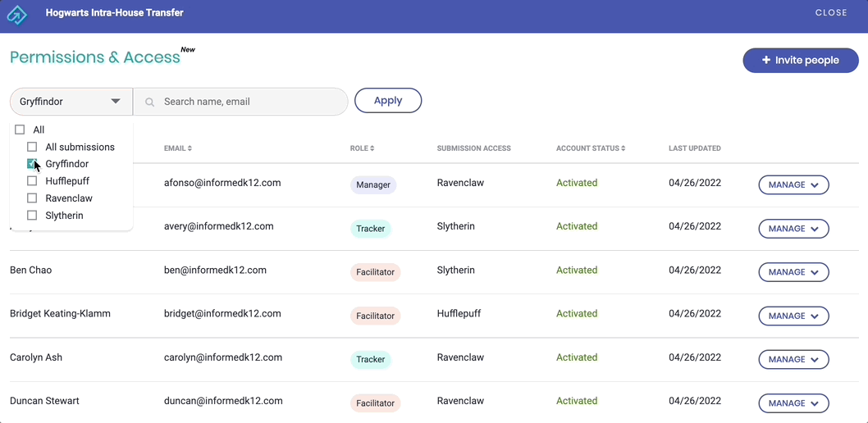Select the name Ben Chao

click(31, 271)
